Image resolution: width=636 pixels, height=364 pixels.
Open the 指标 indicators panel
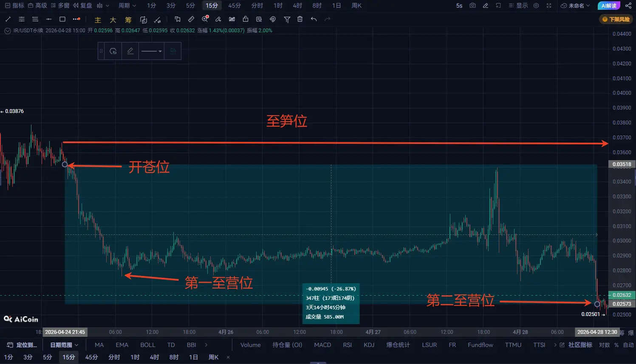click(14, 6)
